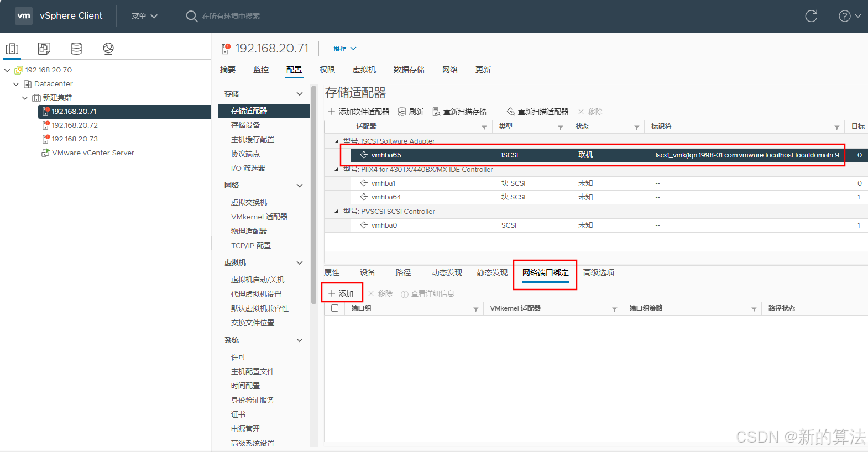Screen dimensions: 868x452
Task: Open the 菜单 dropdown
Action: tap(145, 16)
